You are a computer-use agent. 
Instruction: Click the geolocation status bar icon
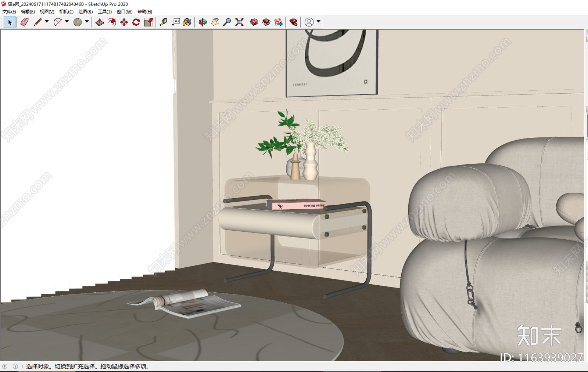(x=5, y=366)
